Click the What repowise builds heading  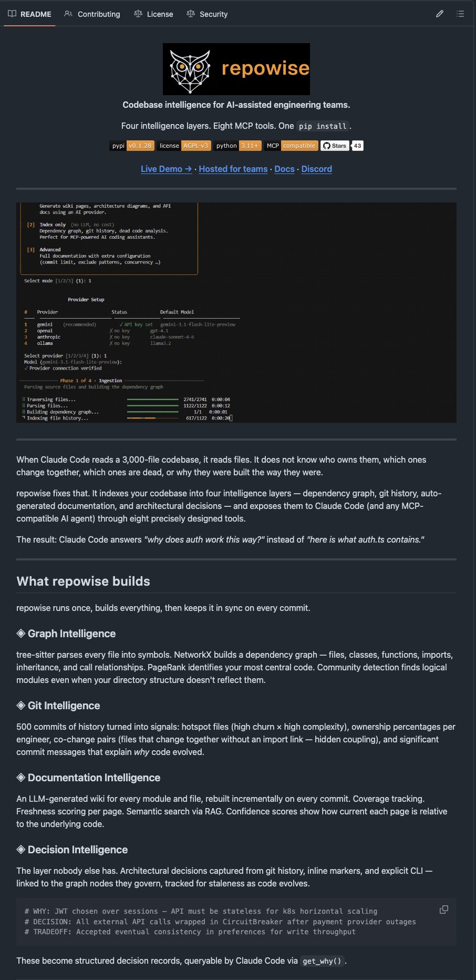tap(83, 581)
